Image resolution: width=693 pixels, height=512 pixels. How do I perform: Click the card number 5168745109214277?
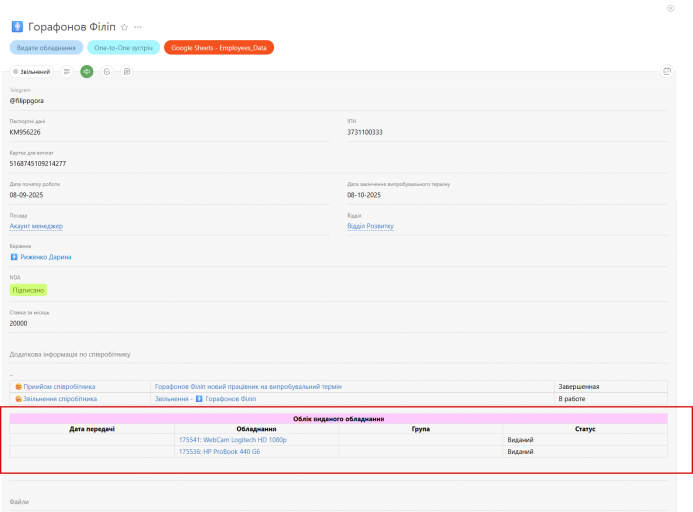38,164
